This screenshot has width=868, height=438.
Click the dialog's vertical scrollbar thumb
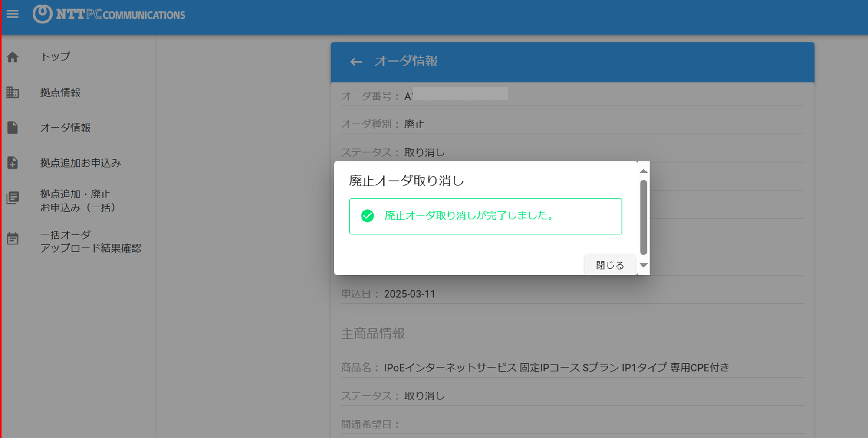pyautogui.click(x=644, y=217)
